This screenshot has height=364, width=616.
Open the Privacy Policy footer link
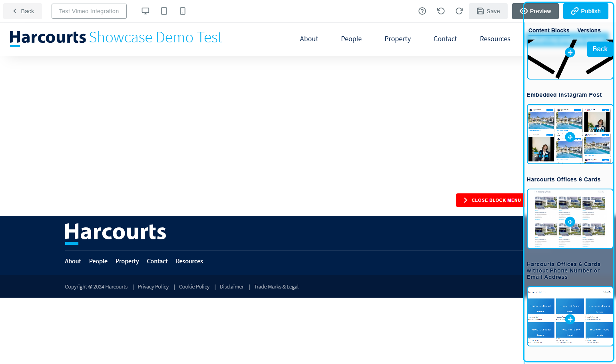[153, 287]
